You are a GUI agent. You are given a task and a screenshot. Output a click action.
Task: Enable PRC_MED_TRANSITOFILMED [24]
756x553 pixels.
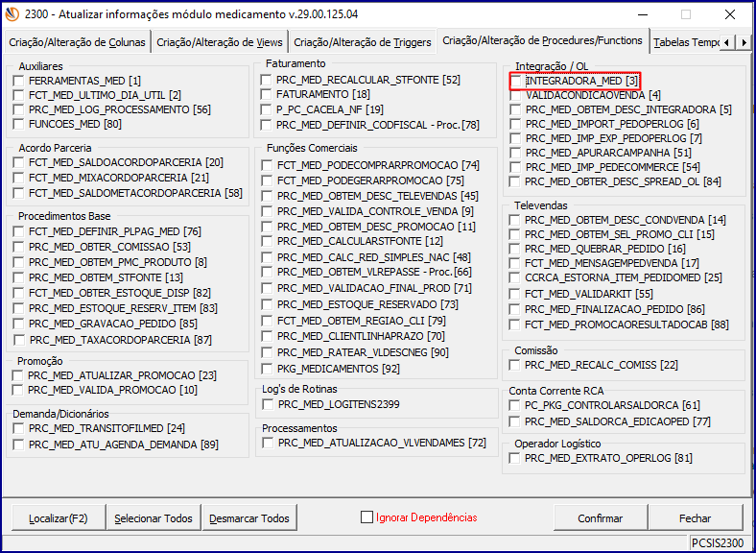tap(19, 428)
